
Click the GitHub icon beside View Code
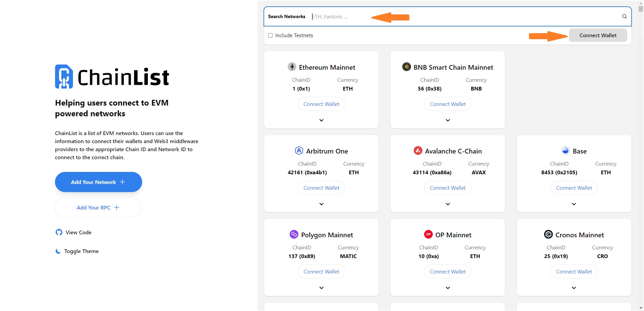[x=59, y=232]
